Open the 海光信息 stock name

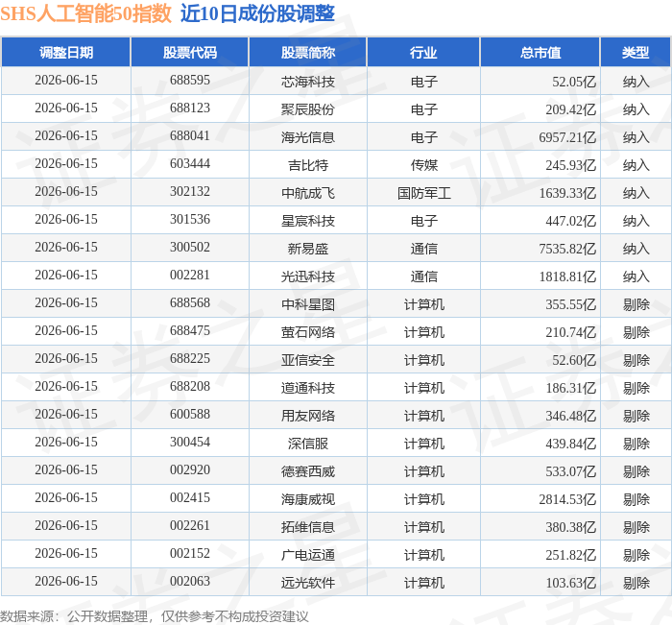click(x=308, y=137)
